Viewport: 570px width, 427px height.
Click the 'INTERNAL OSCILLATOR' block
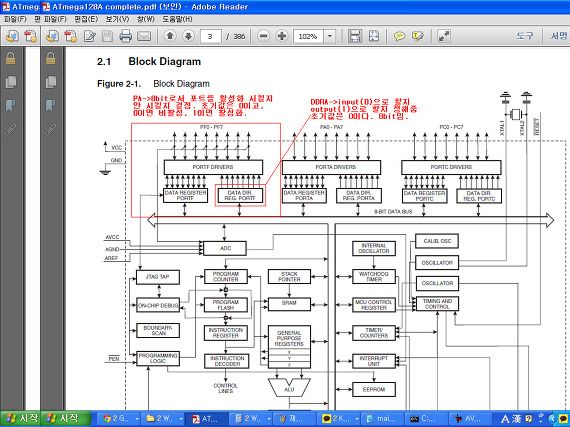[x=374, y=248]
